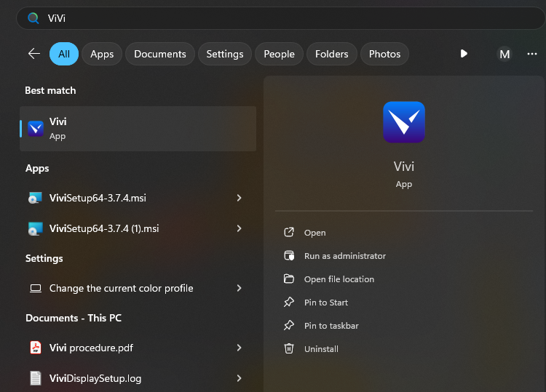Click the Pin to taskbar pin icon
546x392 pixels.
[x=289, y=325]
